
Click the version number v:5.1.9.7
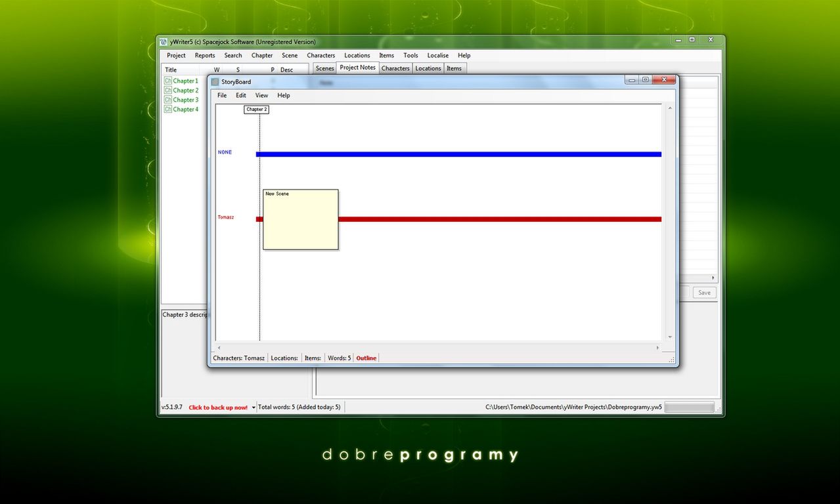tap(172, 408)
